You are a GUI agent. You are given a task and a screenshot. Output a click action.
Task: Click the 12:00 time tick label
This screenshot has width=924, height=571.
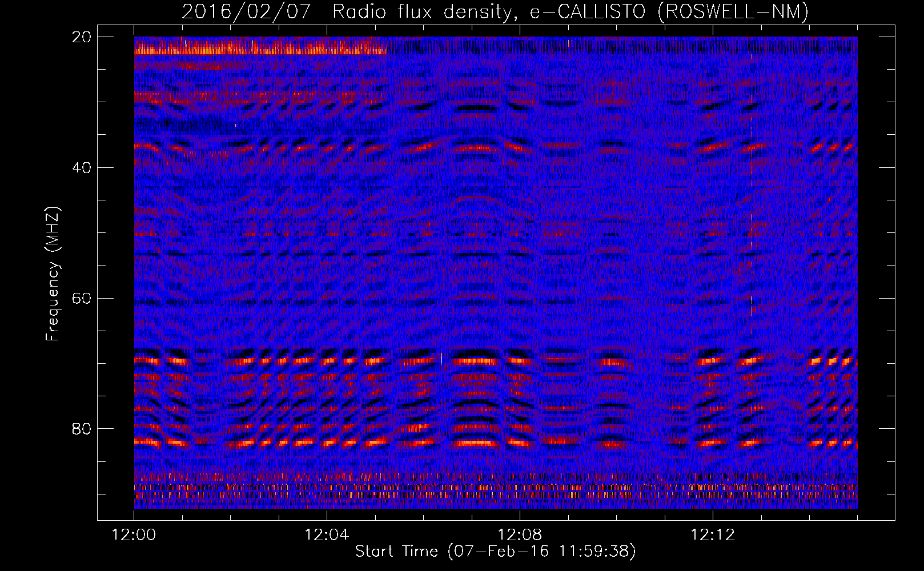coord(134,535)
